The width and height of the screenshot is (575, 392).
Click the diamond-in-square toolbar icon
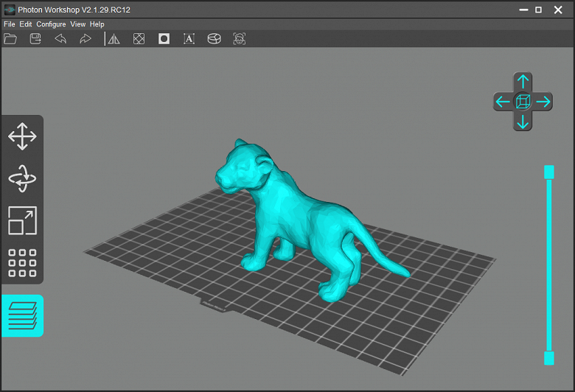pyautogui.click(x=139, y=38)
